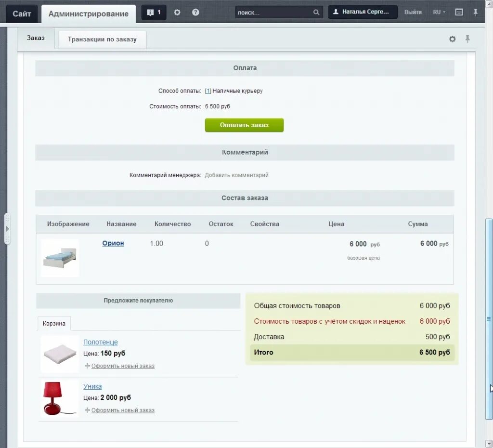Click the Количество column header
Screen dimensions: 493x448
pyautogui.click(x=173, y=224)
